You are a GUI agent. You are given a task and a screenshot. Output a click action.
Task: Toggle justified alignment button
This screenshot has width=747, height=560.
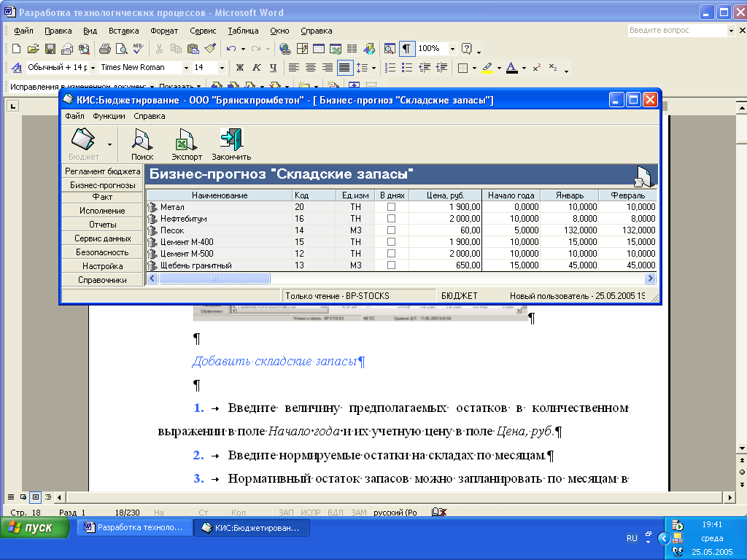coord(344,68)
